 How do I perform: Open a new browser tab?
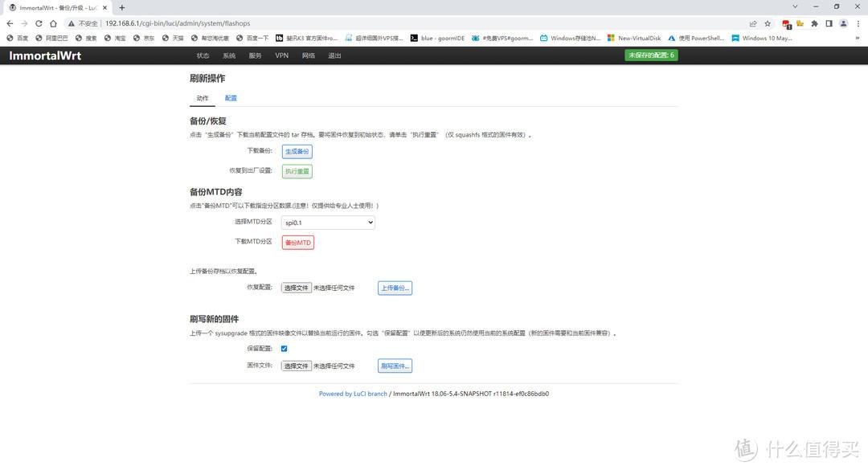(122, 8)
